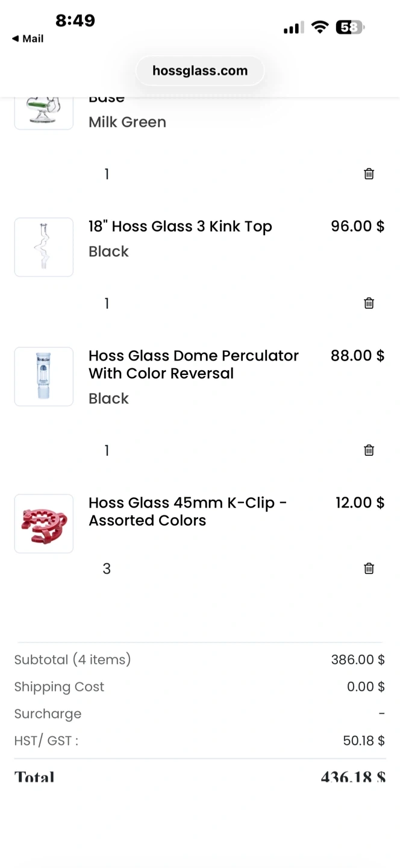The image size is (400, 868).
Task: Change quantity of Milk Green base
Action: 107,174
